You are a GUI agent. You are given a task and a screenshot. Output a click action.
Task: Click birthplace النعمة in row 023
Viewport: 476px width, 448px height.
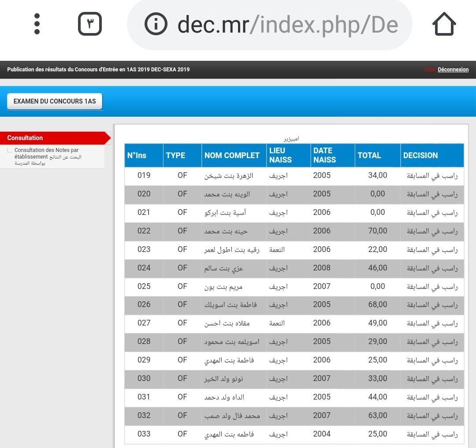point(277,250)
